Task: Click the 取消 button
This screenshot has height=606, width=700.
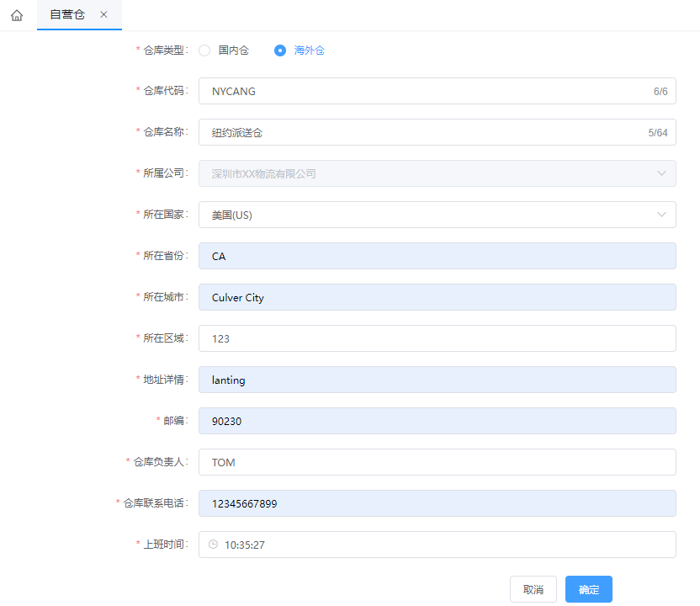Action: (533, 589)
